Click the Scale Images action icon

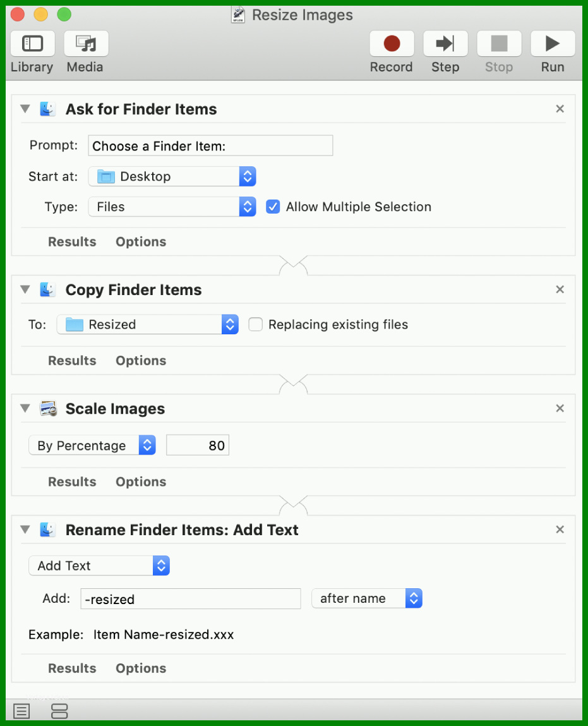click(x=48, y=408)
